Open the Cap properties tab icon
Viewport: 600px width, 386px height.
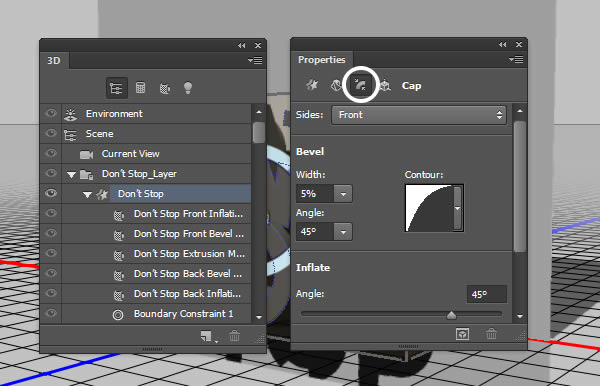360,85
